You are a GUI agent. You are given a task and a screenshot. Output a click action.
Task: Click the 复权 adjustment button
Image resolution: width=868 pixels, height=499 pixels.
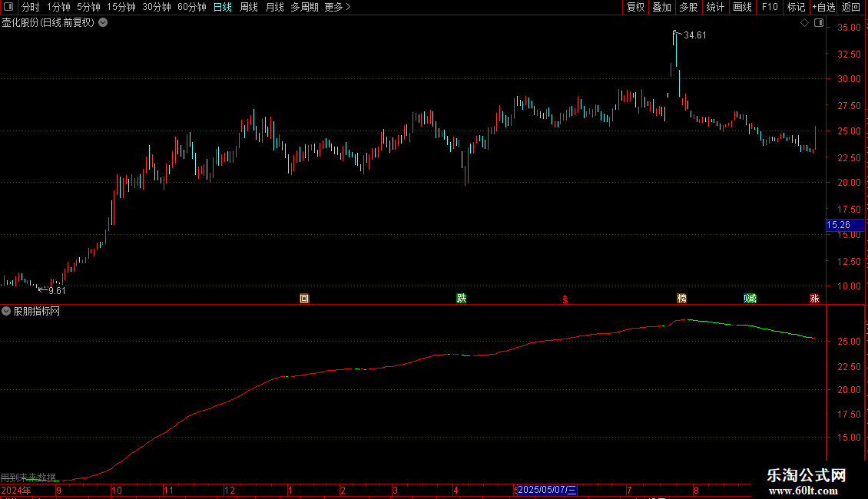pos(635,7)
